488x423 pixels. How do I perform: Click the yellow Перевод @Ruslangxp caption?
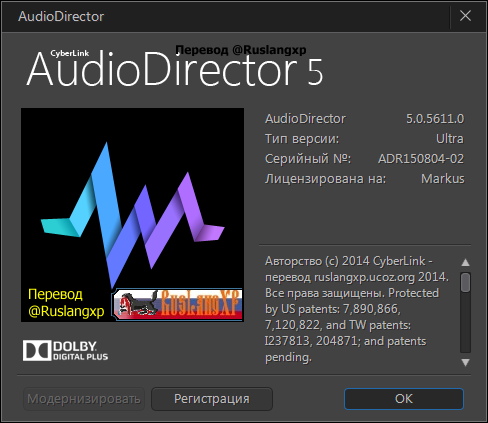(x=66, y=303)
